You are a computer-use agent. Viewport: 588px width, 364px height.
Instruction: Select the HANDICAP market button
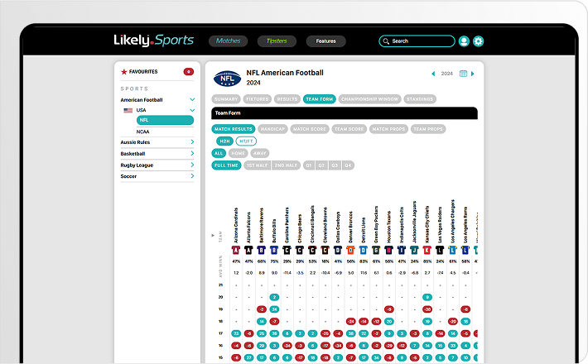click(x=272, y=129)
